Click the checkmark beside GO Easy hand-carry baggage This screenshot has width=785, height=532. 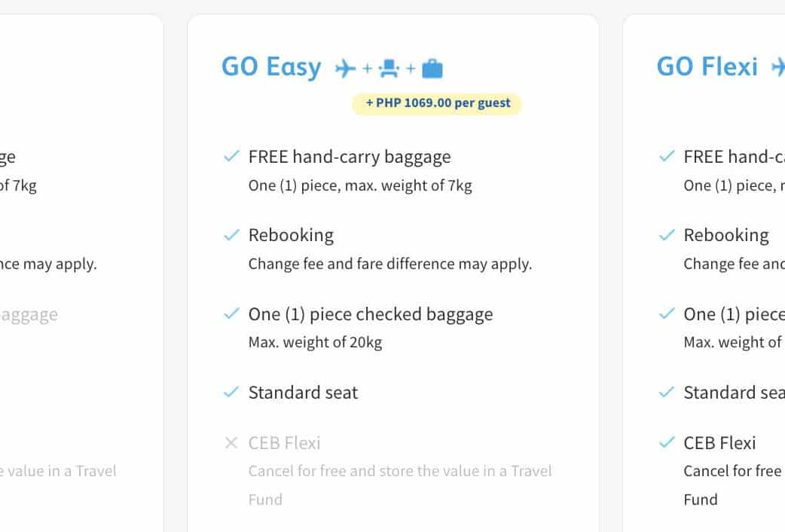(x=231, y=157)
